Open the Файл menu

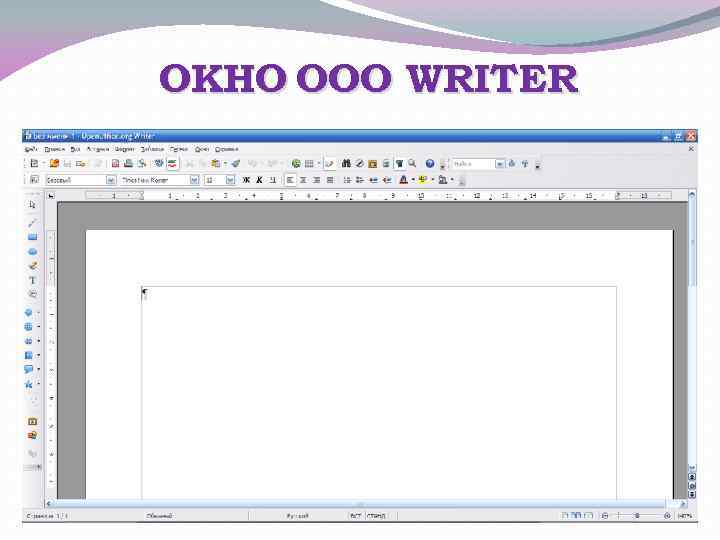31,149
